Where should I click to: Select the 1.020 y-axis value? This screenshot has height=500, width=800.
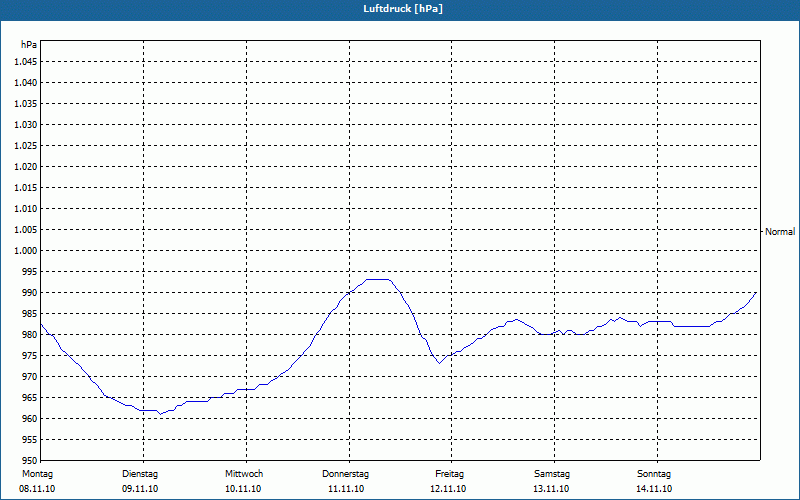pos(26,167)
